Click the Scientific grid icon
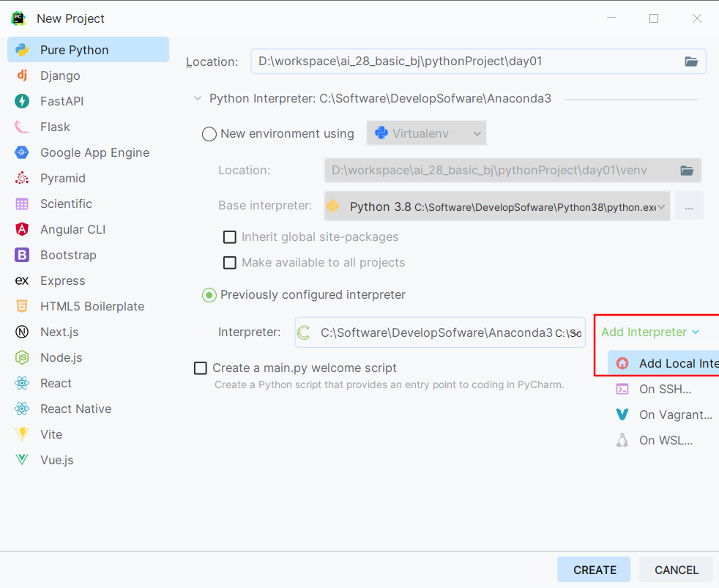Viewport: 719px width, 588px height. [22, 204]
